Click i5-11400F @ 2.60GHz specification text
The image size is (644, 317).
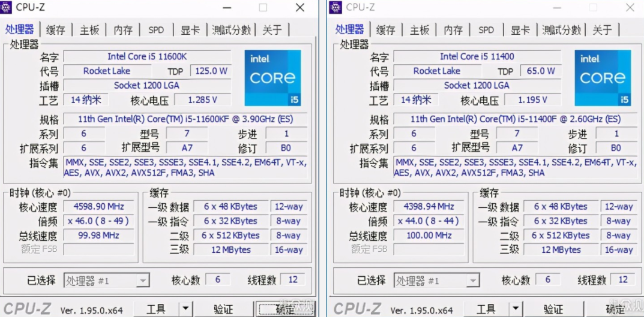point(516,119)
